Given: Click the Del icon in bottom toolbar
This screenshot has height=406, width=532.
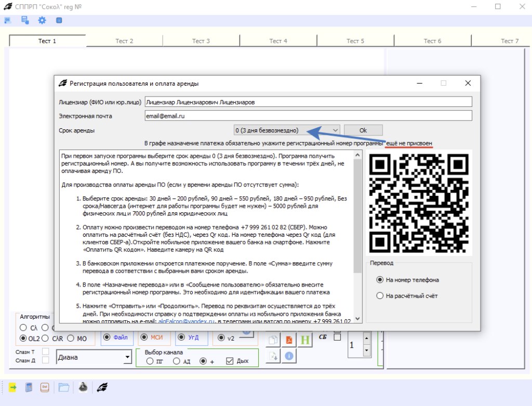Looking at the screenshot, I should click(45, 387).
